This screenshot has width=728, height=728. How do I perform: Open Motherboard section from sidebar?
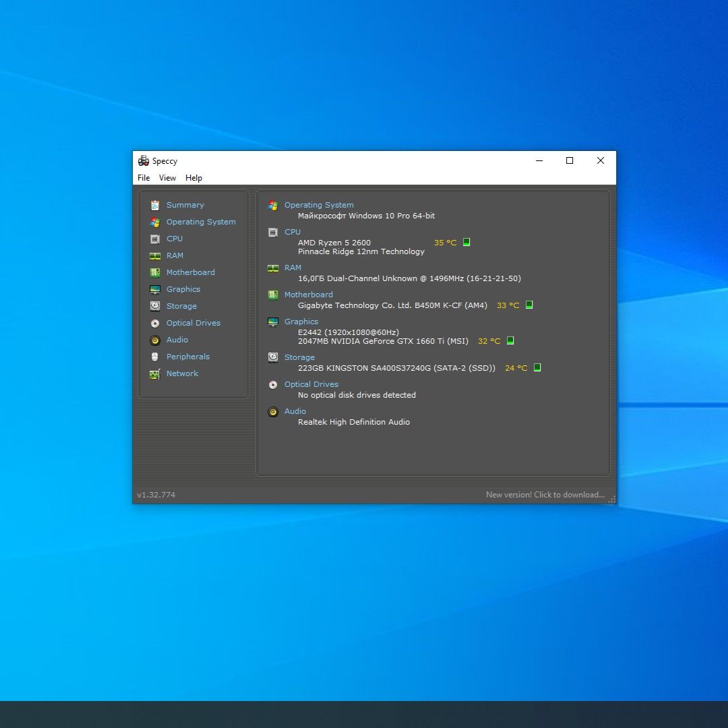tap(190, 272)
